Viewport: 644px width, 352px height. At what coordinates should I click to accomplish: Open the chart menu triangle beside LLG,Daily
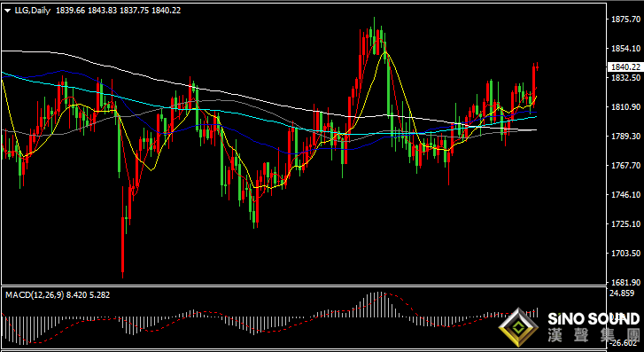click(8, 12)
